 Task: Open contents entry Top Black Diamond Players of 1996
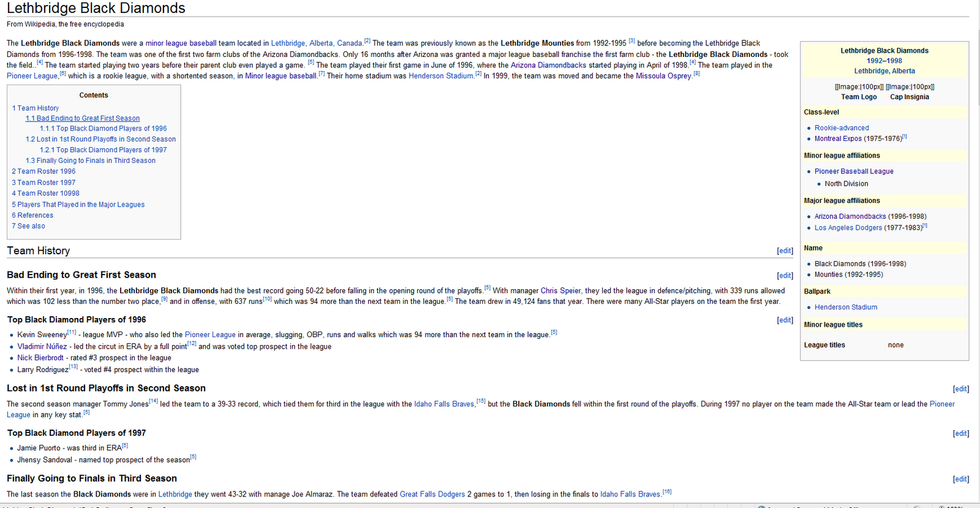(x=104, y=129)
